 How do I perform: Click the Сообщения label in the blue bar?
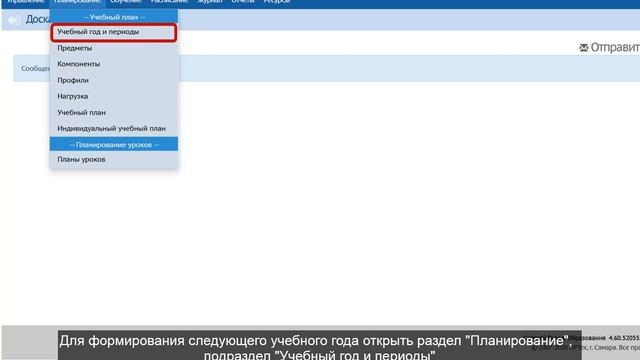pos(36,69)
